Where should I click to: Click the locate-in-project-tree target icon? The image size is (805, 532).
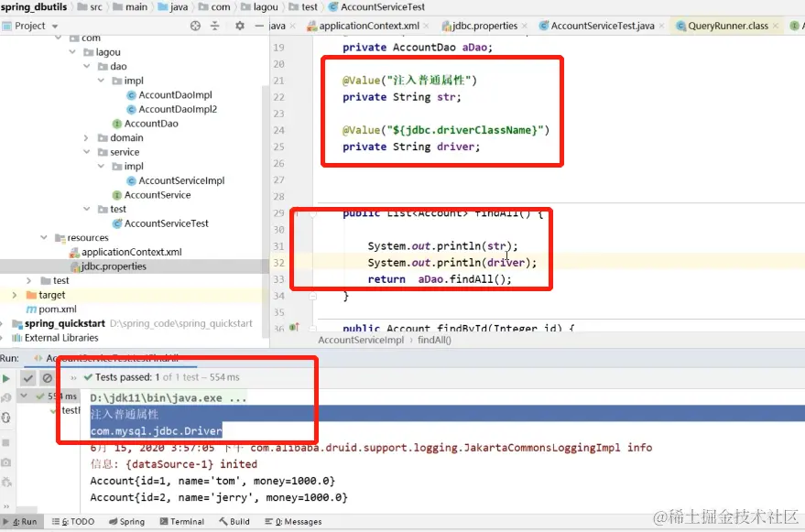tap(195, 26)
